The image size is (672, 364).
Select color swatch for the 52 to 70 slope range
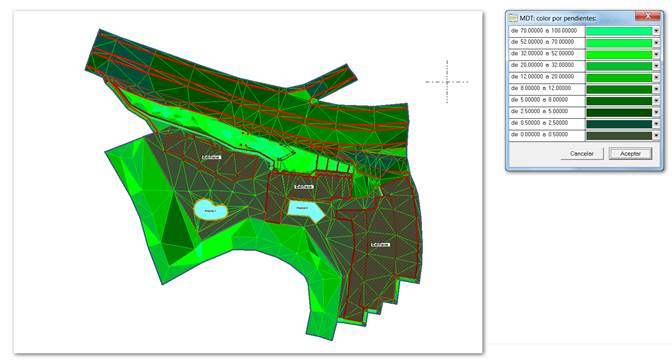coord(619,43)
